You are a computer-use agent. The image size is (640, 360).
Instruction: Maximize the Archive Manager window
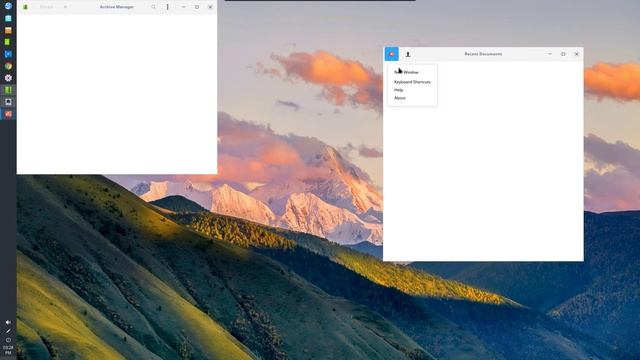(197, 7)
